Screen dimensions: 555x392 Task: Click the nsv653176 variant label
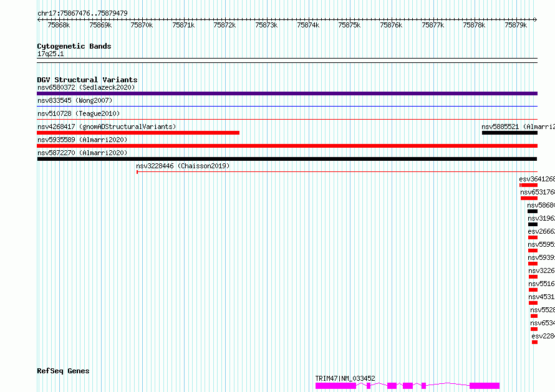538,192
